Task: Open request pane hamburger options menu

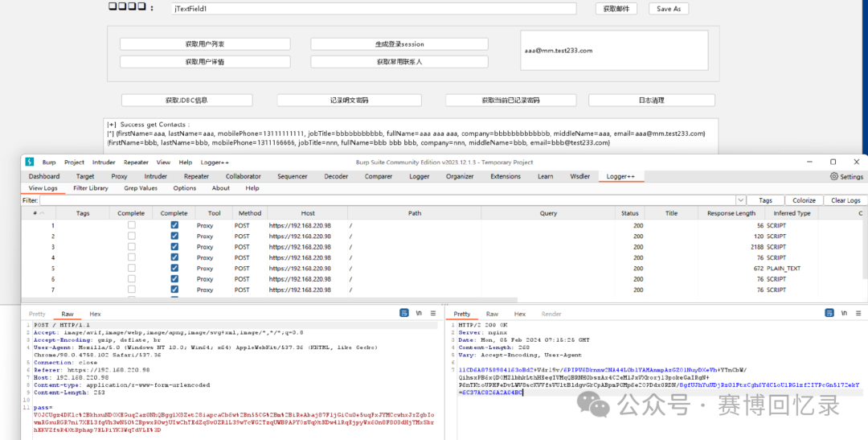Action: 433,313
